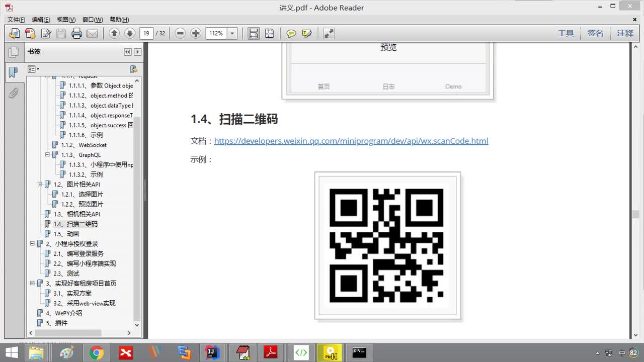Open the 编辑(E) menu
The image size is (644, 362).
(x=41, y=20)
